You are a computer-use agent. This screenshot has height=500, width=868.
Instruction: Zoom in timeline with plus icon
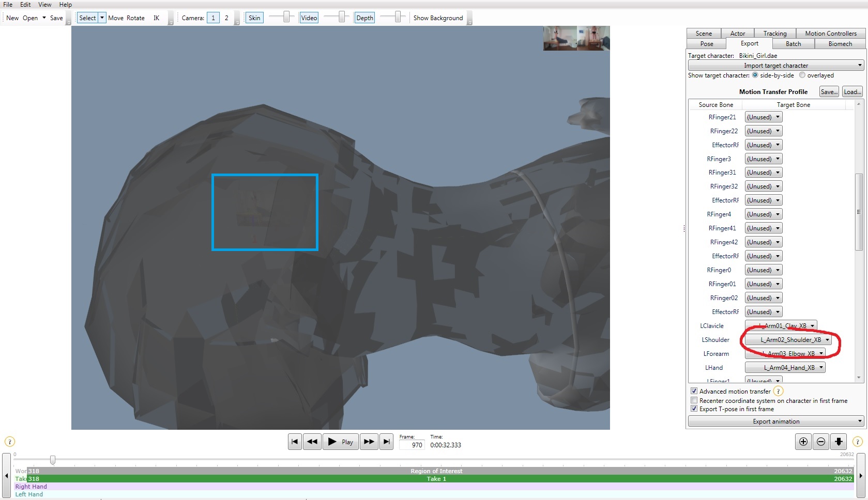pos(803,442)
